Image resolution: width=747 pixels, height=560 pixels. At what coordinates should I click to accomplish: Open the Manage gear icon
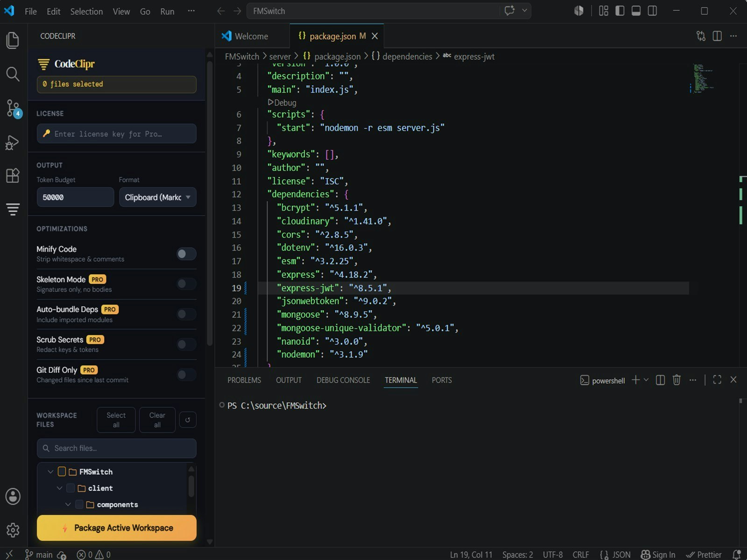[13, 530]
